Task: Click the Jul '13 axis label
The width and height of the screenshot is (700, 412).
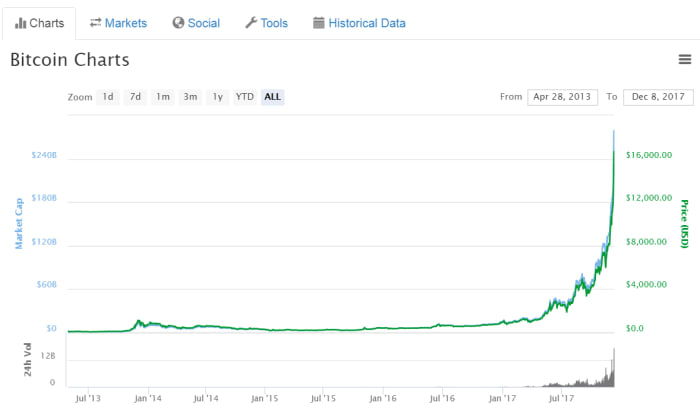Action: click(88, 398)
